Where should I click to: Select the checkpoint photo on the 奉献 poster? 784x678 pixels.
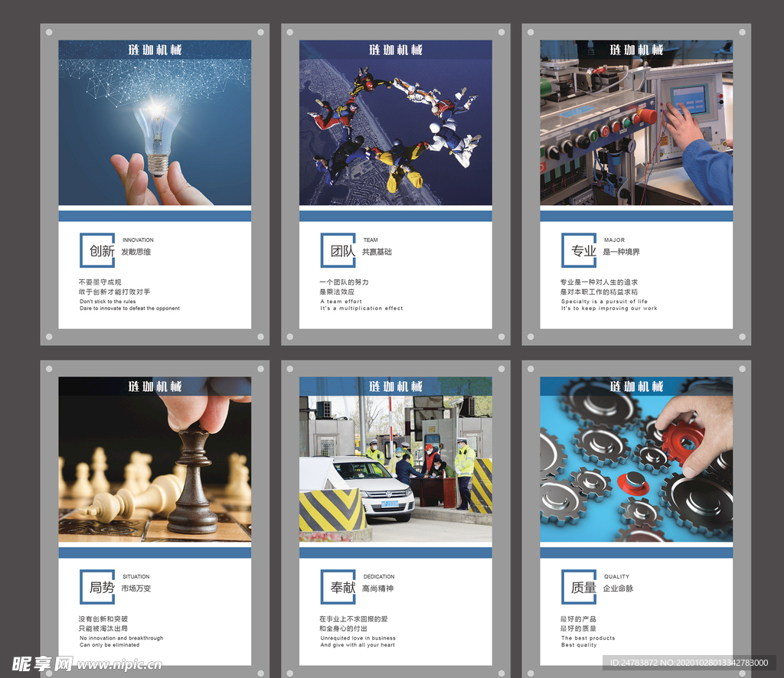[396, 459]
